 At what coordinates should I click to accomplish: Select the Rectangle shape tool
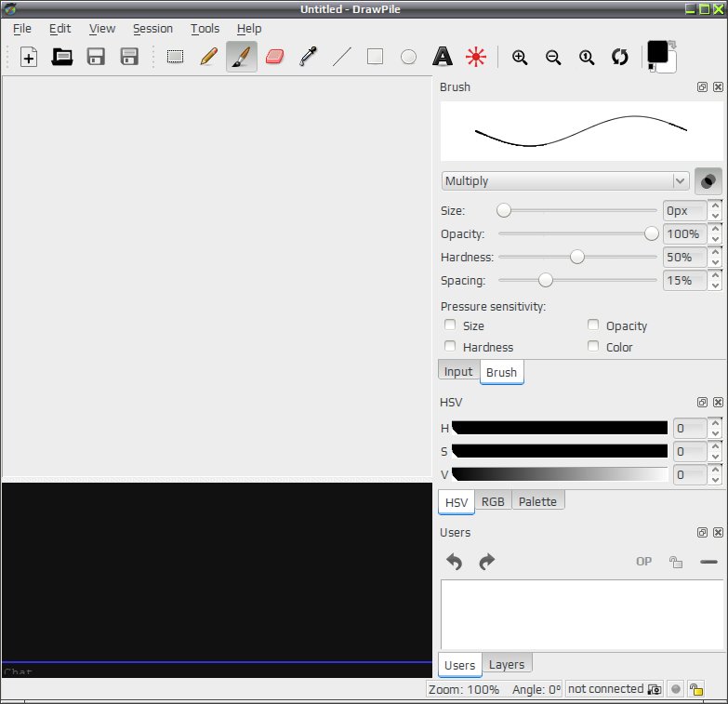375,57
